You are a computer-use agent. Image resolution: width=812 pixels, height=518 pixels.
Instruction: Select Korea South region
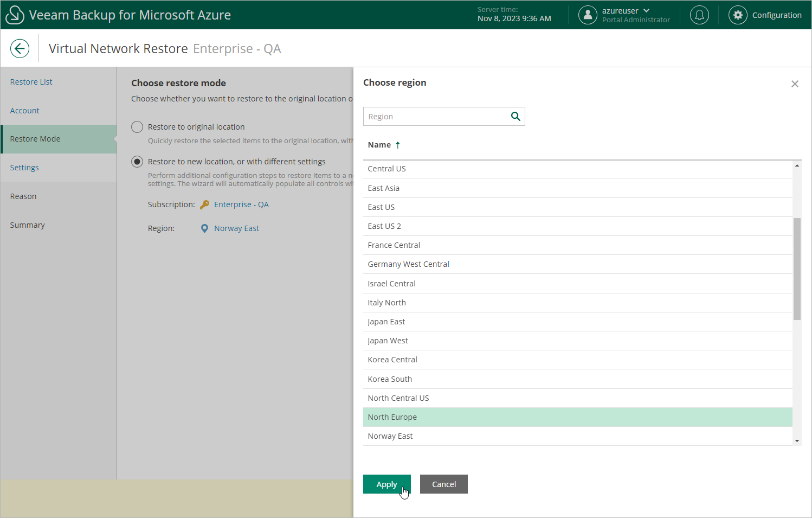click(x=578, y=379)
